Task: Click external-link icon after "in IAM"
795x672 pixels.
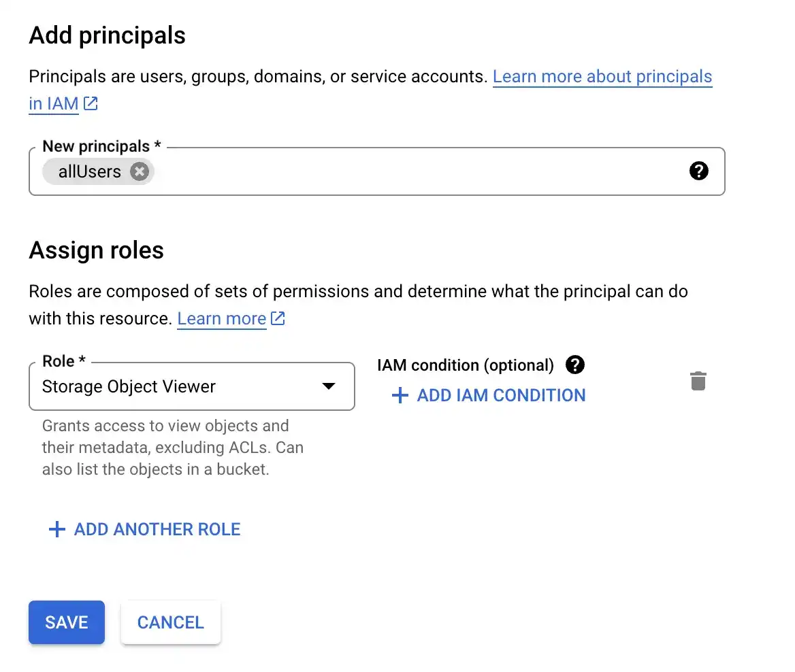Action: [91, 104]
